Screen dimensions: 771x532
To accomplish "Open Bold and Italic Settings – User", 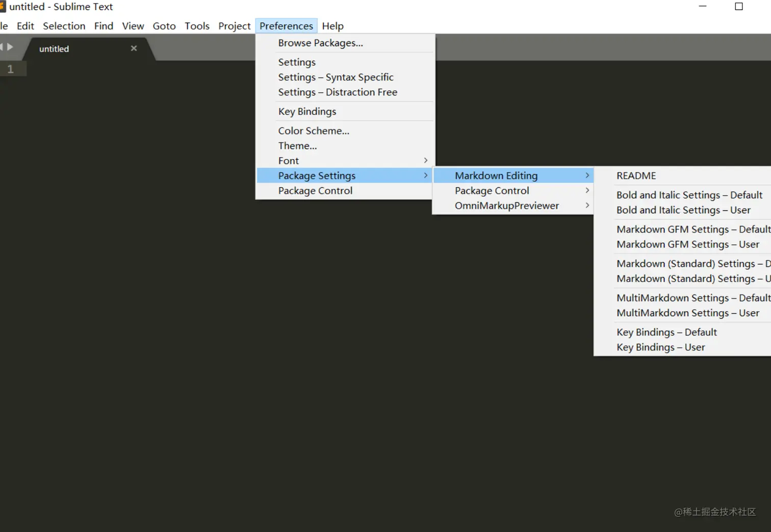I will pyautogui.click(x=683, y=210).
